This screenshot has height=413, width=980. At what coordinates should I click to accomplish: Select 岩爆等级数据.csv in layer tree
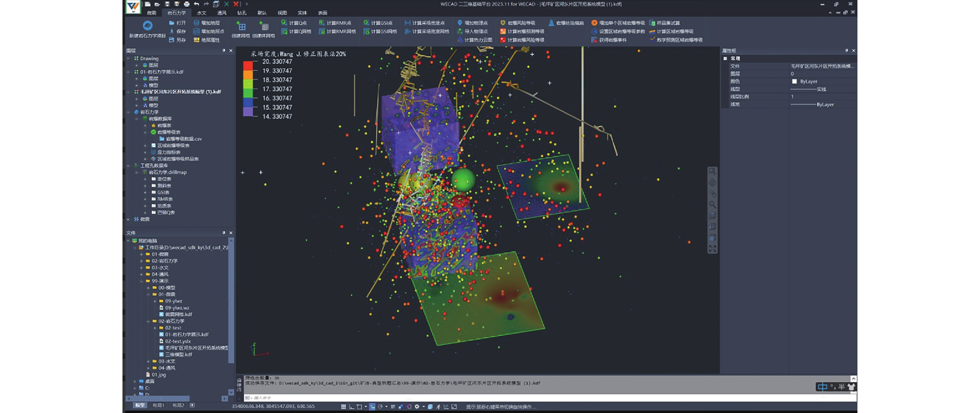click(183, 139)
